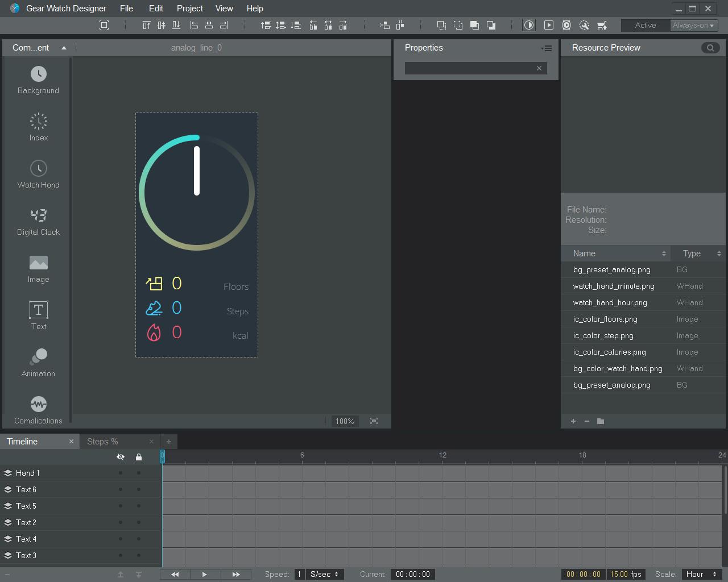Open the File menu
This screenshot has width=728, height=582.
click(x=126, y=9)
